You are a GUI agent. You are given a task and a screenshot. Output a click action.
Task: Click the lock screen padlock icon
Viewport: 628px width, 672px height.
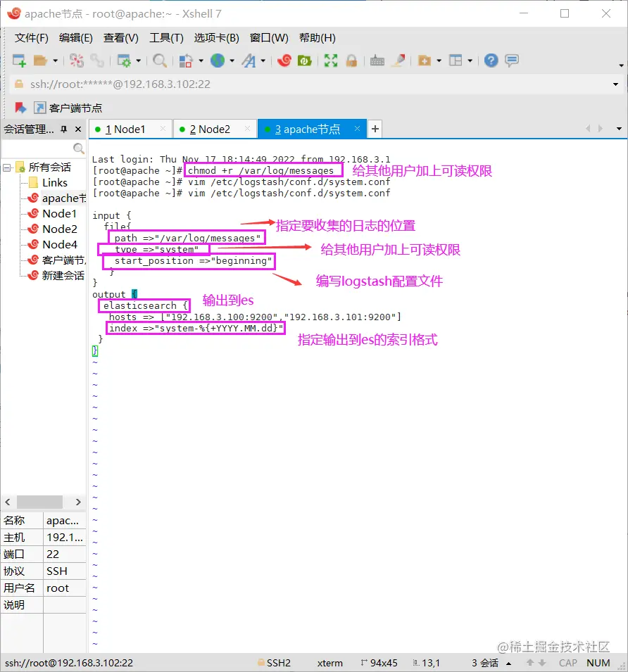351,61
